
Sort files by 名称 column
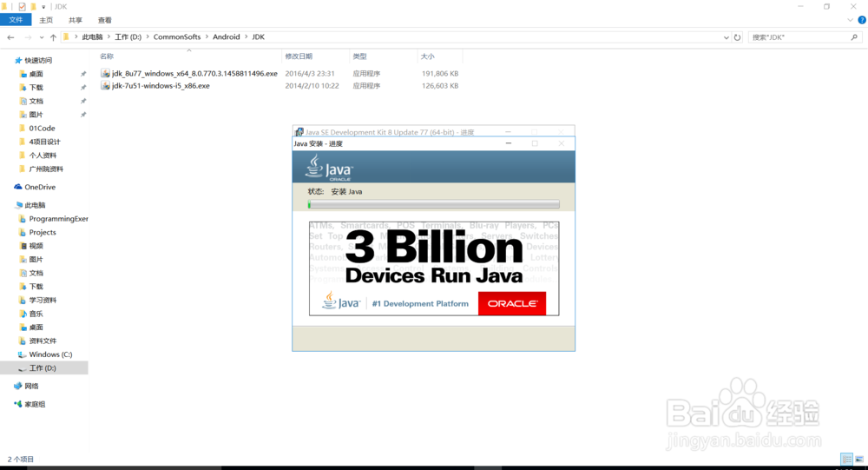(x=106, y=56)
